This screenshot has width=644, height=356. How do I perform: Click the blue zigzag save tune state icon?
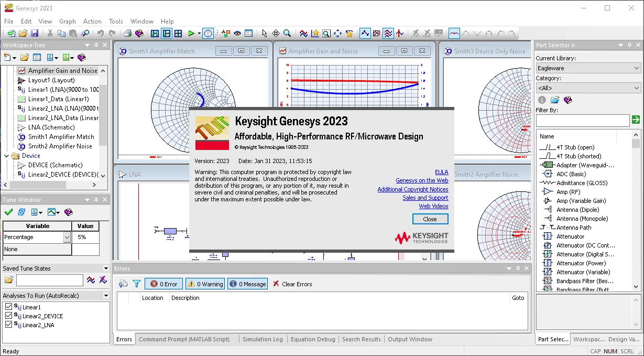pos(91,280)
